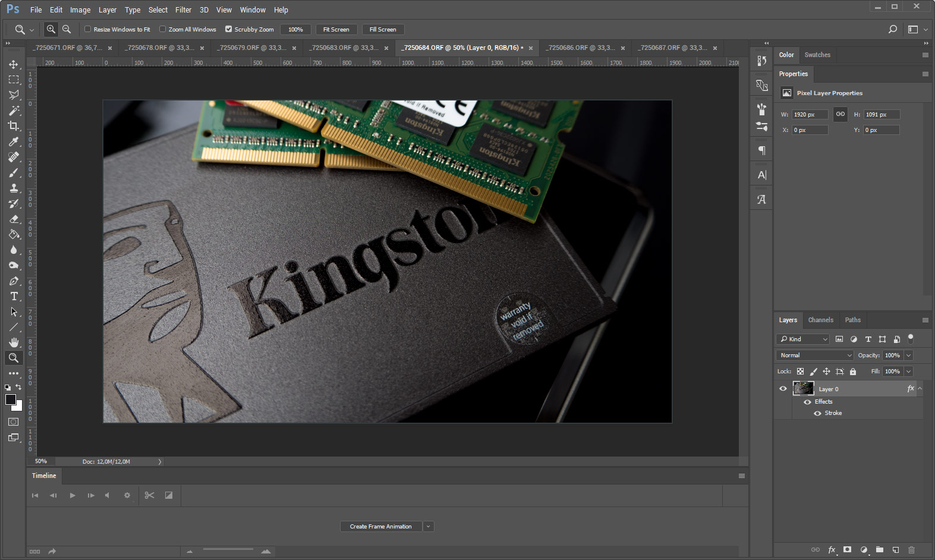Screen dimensions: 935x560
Task: Select the Crop tool
Action: click(x=14, y=126)
